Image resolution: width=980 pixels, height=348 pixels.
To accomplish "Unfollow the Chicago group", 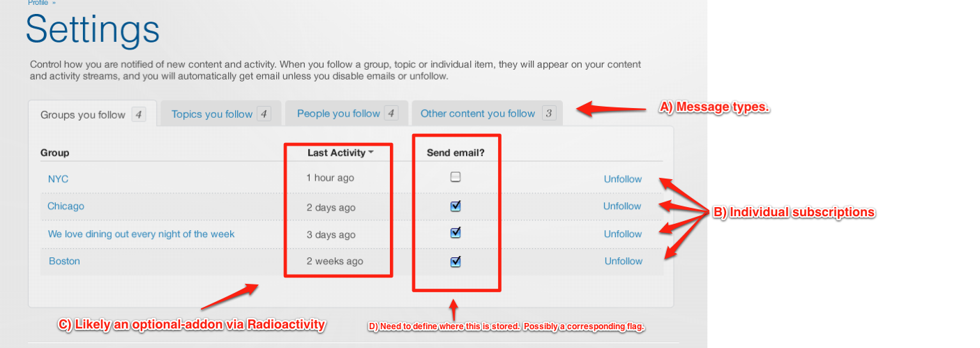I will coord(622,206).
